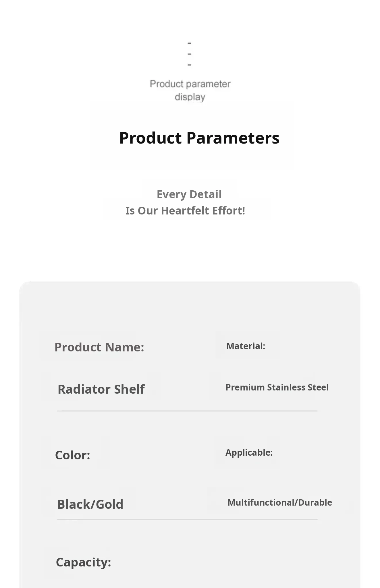Select "Premium Stainless Steel" text

pos(277,387)
